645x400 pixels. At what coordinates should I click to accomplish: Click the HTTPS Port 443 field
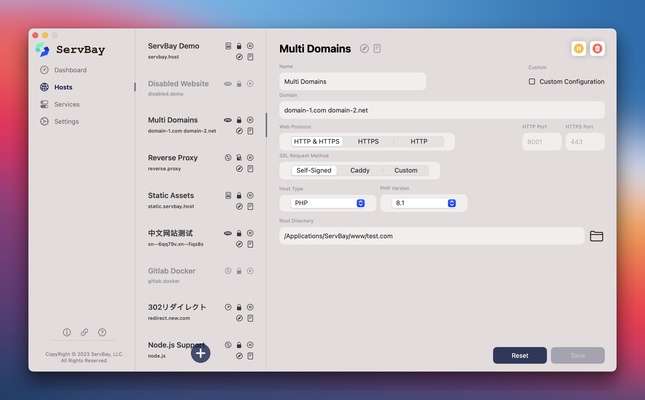(585, 142)
